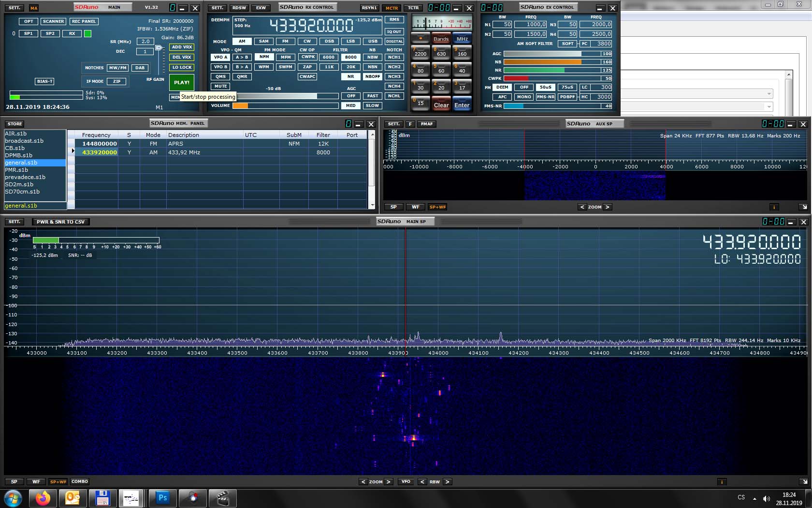This screenshot has width=812, height=508.
Task: Click the resize arrow icon in Aux SP panel
Action: tap(803, 207)
